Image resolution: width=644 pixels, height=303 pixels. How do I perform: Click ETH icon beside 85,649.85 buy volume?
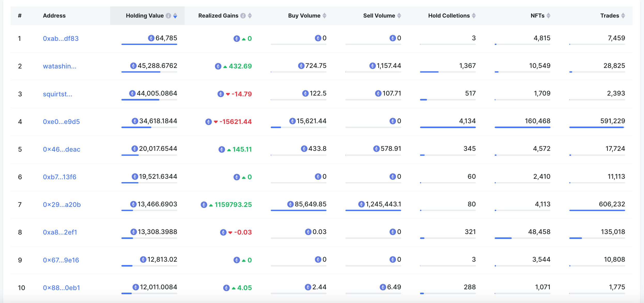pos(290,204)
